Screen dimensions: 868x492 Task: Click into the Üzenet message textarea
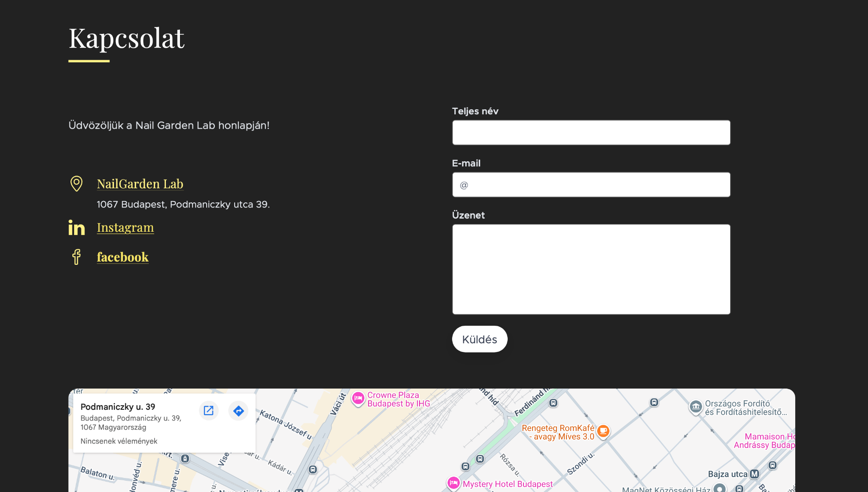(x=591, y=269)
